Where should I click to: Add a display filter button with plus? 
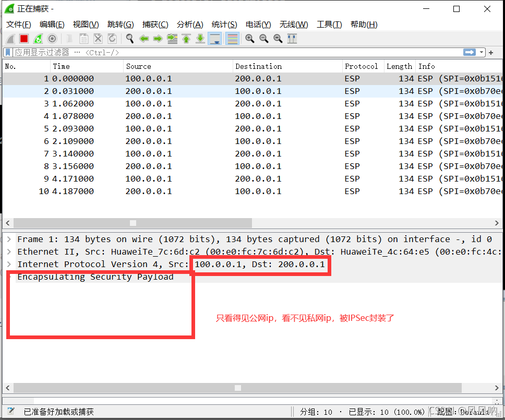point(491,53)
